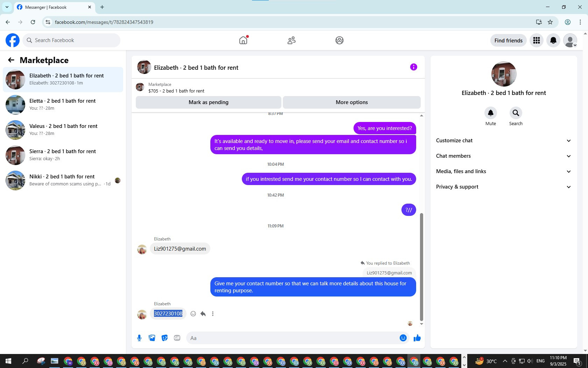Show hidden system tray icons
Viewport: 588px width, 368px height.
[x=505, y=361]
